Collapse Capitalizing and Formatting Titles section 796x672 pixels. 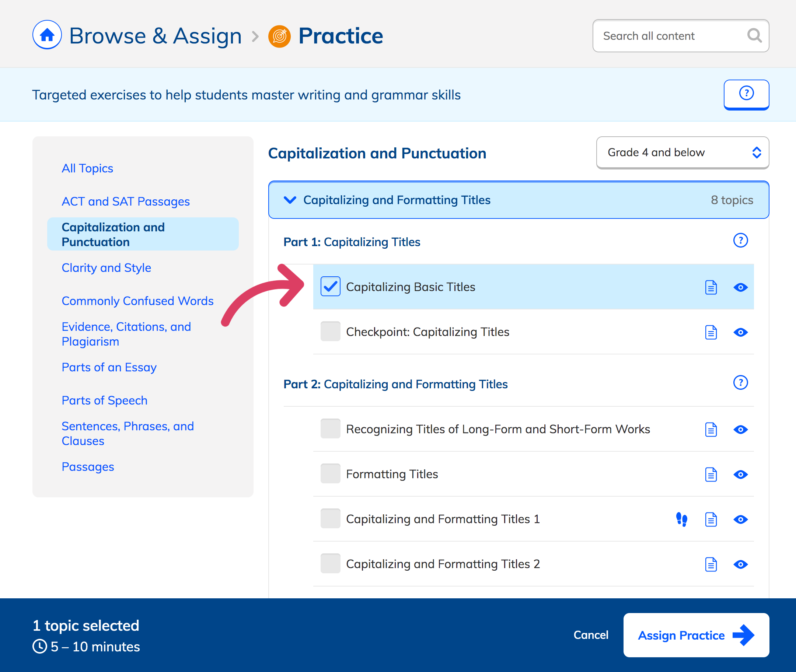(519, 200)
